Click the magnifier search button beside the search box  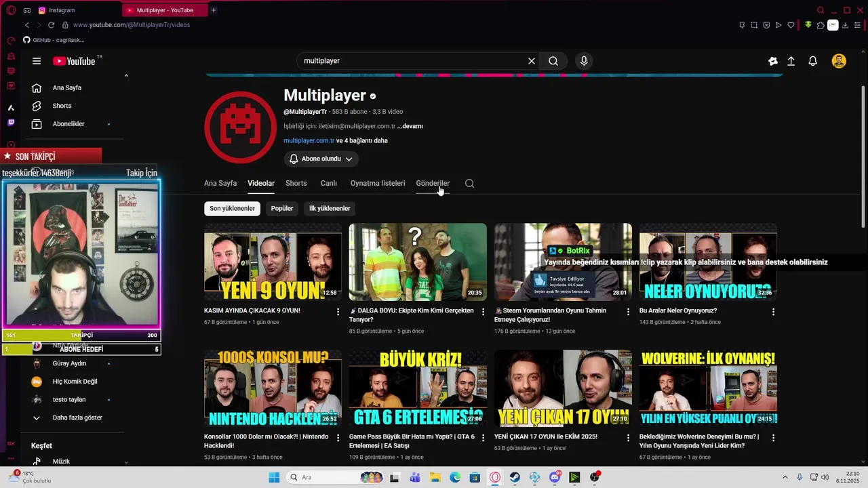coord(553,61)
